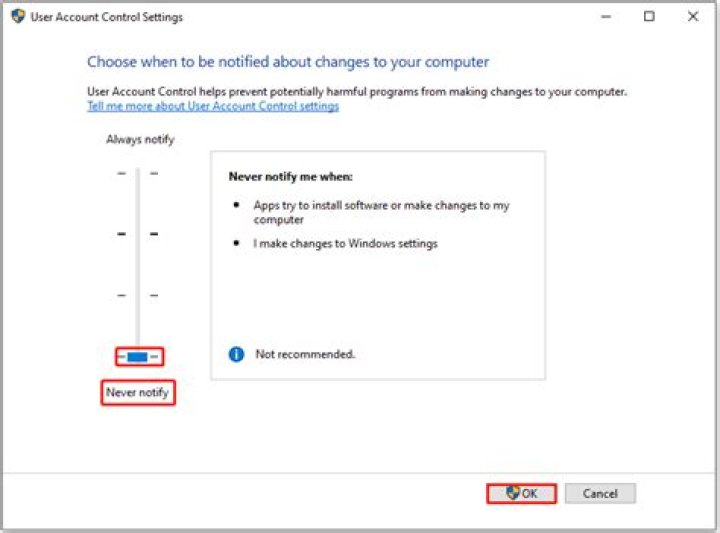This screenshot has height=533, width=720.
Task: Click the User Account Control Settings title text
Action: tap(107, 17)
